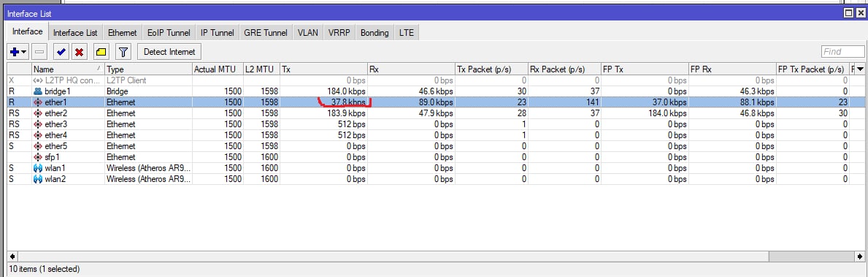Select the sfp1 row name
Screen dimensions: 868x277
[53, 157]
